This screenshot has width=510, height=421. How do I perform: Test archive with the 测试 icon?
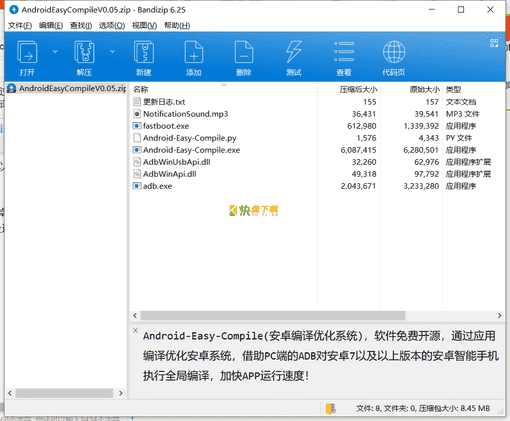[x=294, y=58]
